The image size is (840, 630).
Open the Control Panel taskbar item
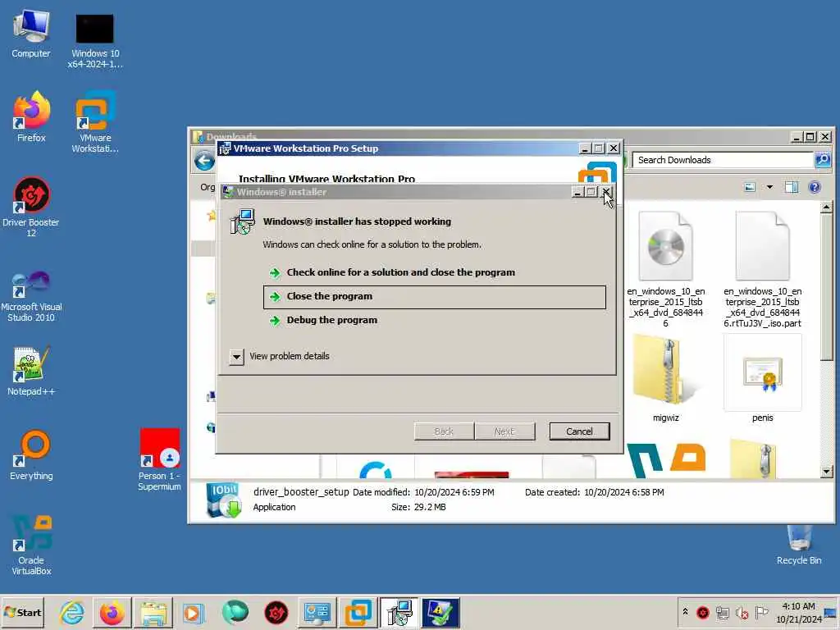317,612
